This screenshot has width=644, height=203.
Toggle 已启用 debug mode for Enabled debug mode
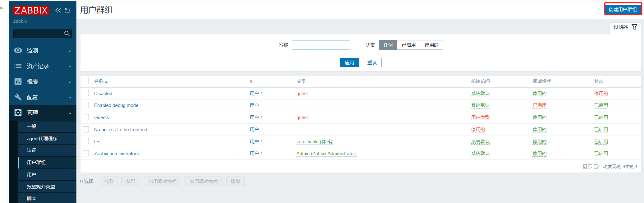540,105
